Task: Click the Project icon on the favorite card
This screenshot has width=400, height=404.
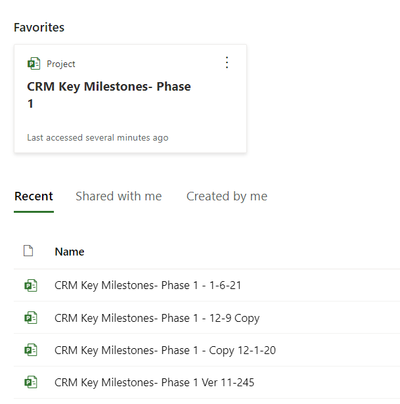Action: tap(34, 63)
